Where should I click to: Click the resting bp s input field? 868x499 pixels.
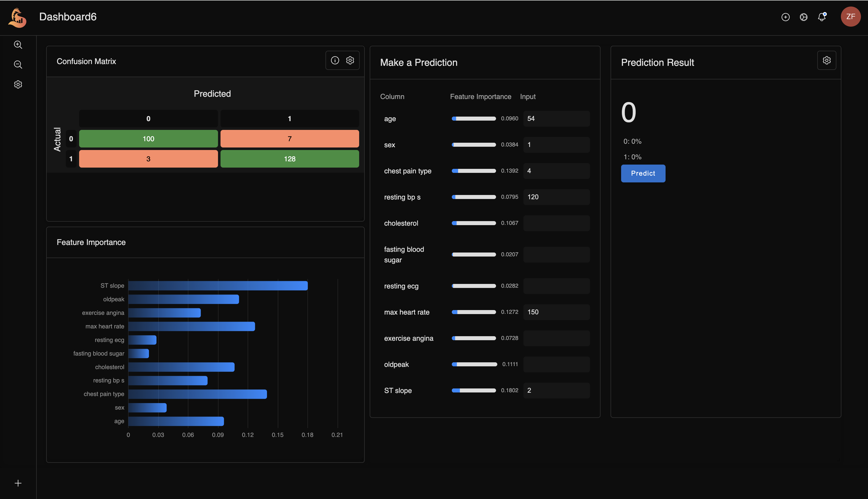click(556, 197)
